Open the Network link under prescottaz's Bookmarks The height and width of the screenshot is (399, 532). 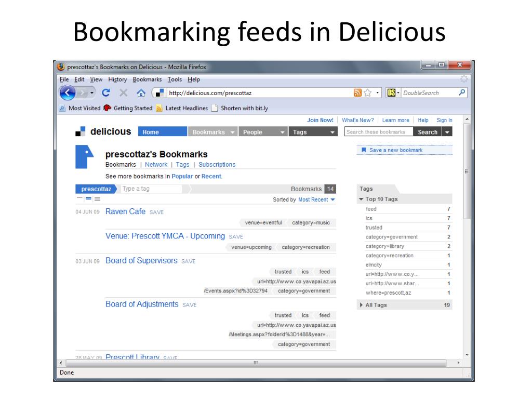pos(156,165)
